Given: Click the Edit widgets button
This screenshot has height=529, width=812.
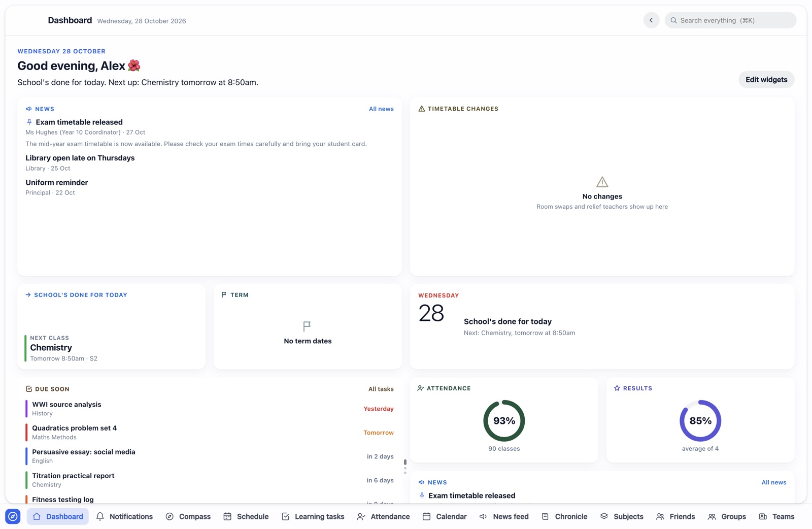Looking at the screenshot, I should pos(766,80).
